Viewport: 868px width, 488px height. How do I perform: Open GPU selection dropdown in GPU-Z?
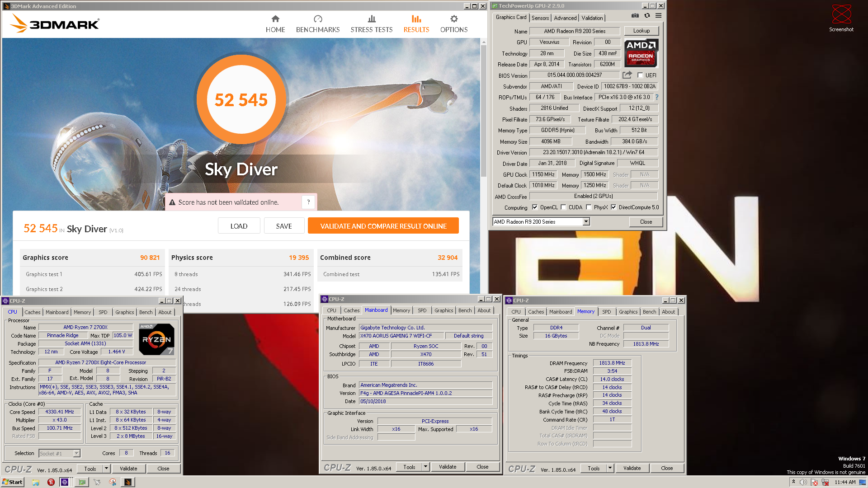tap(586, 222)
